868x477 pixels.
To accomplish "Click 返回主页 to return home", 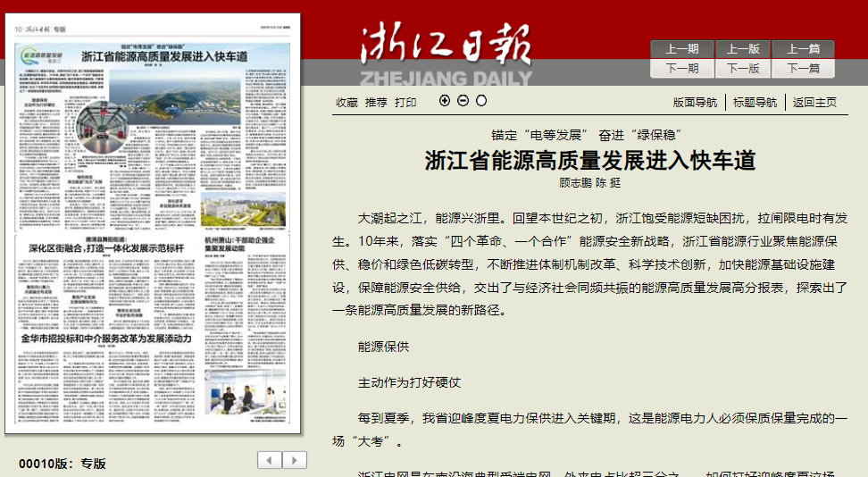I will (x=814, y=103).
